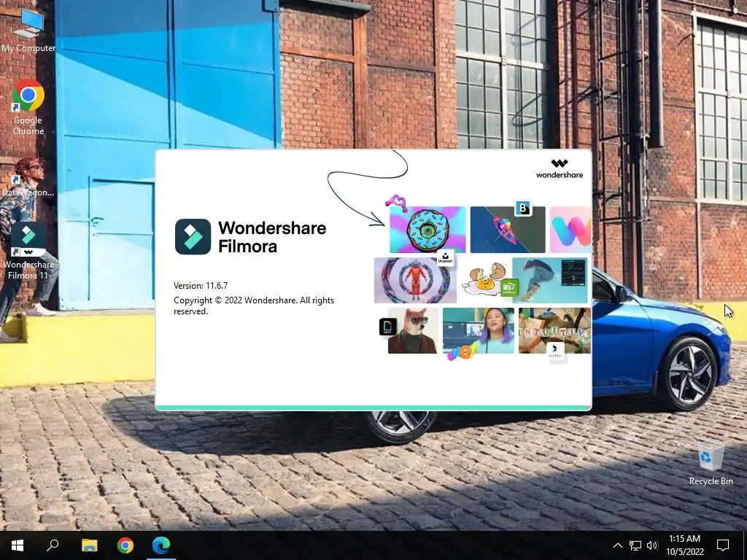Open File Explorer from taskbar
This screenshot has height=560, width=747.
89,545
